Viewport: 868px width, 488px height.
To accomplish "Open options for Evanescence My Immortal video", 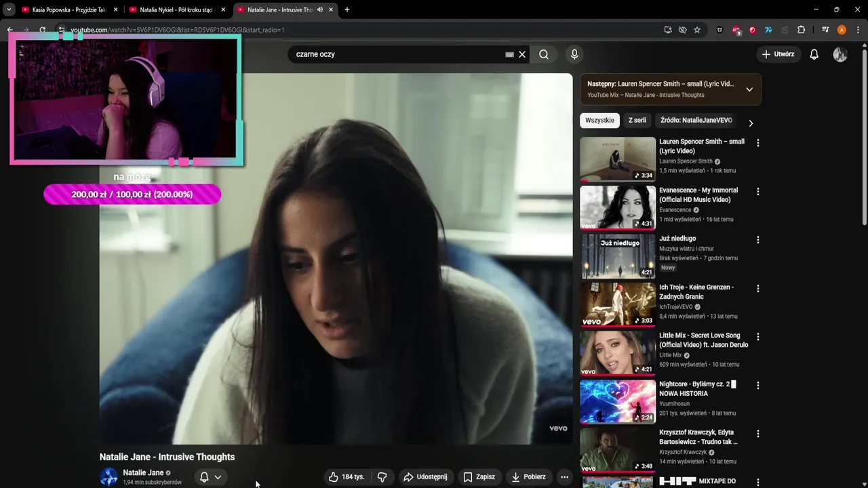I will click(x=758, y=192).
